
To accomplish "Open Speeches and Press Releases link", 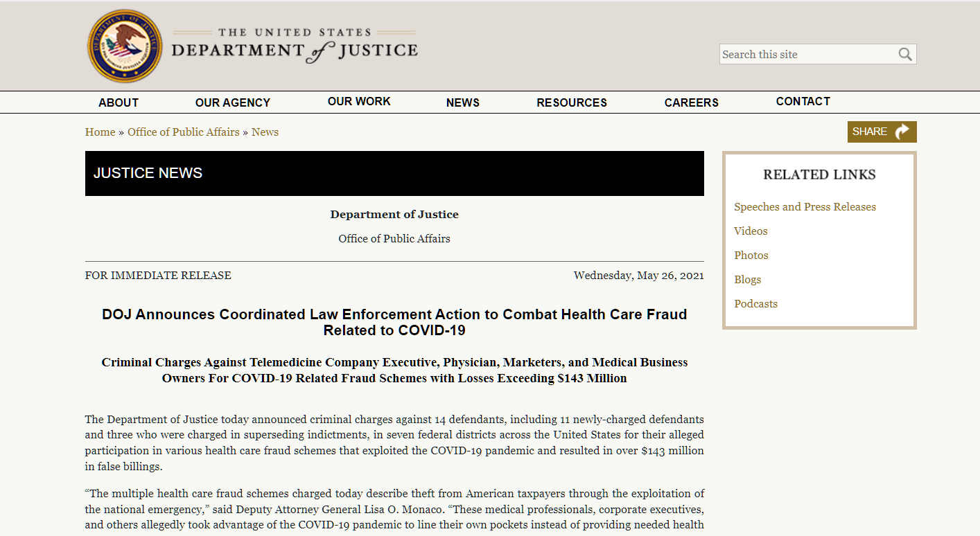I will click(x=805, y=207).
